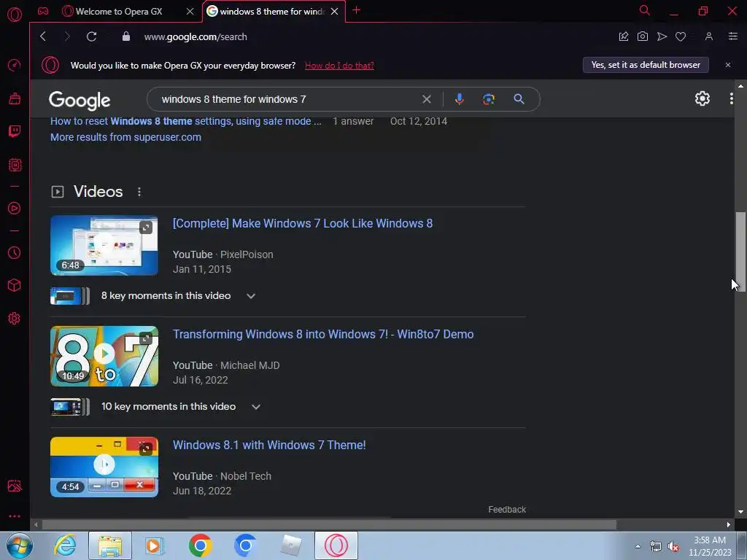
Task: Show hidden system tray icons arrow
Action: 638,546
